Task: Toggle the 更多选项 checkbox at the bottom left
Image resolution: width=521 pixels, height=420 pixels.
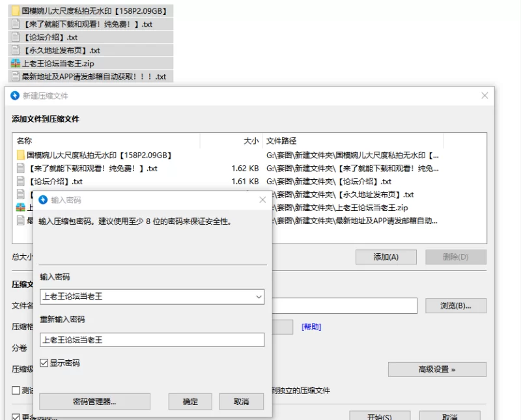Action: click(16, 417)
